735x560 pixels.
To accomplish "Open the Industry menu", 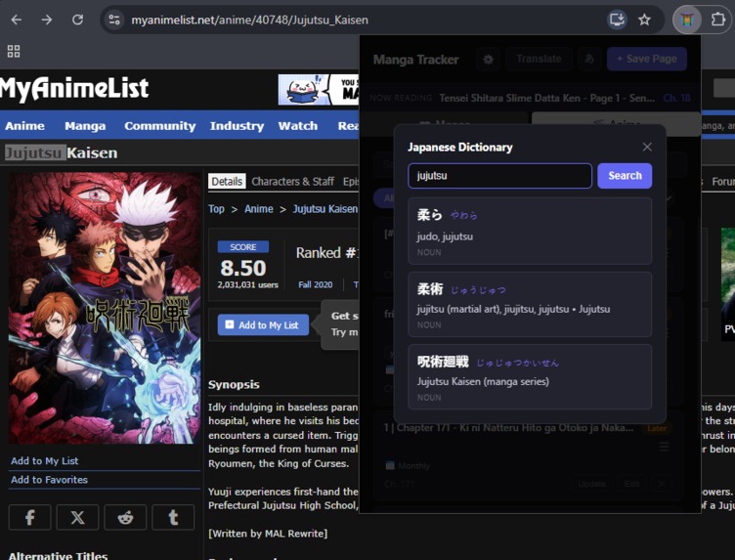I will pyautogui.click(x=237, y=126).
